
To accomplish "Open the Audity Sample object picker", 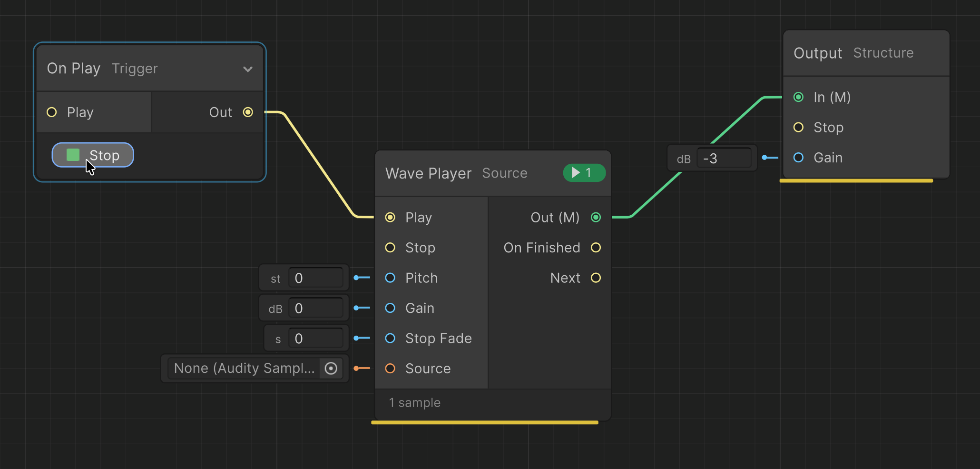I will tap(331, 369).
